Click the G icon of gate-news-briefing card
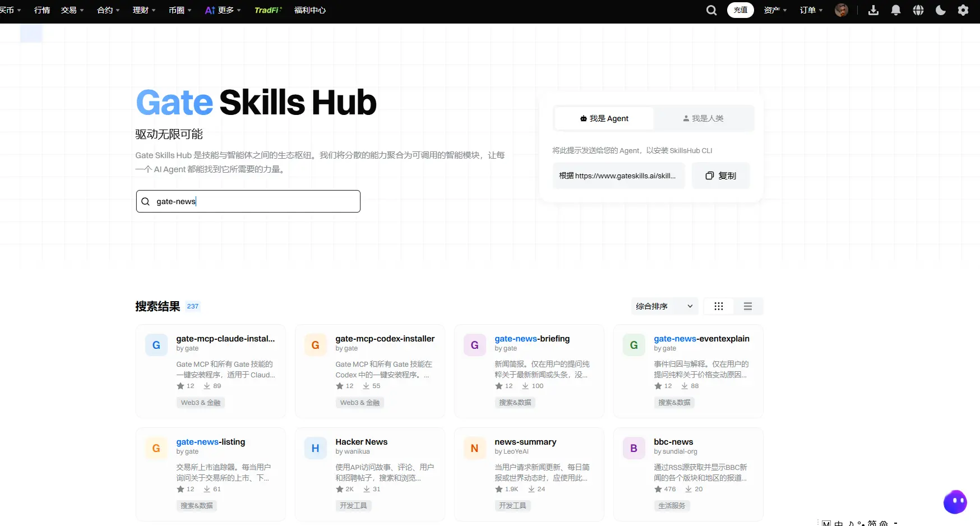The width and height of the screenshot is (980, 526). pyautogui.click(x=475, y=345)
